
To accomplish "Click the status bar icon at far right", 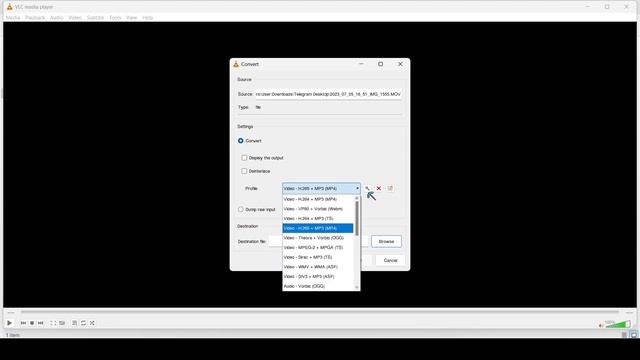I will pos(633,335).
